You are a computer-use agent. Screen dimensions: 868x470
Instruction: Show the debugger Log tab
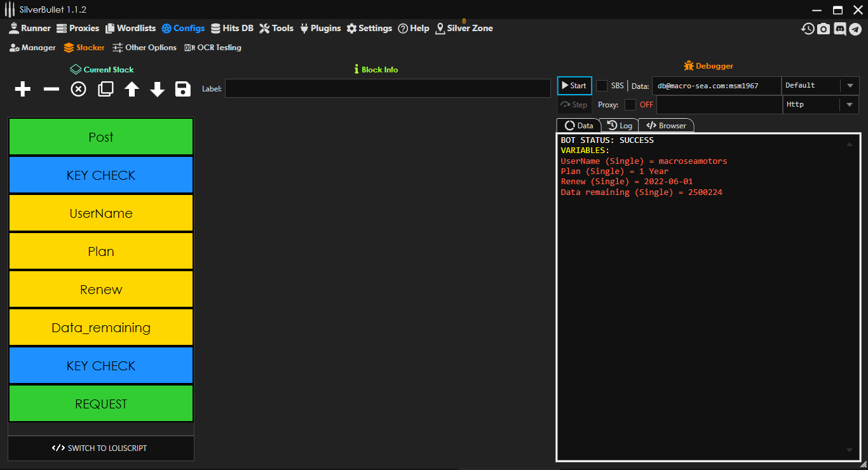click(620, 126)
